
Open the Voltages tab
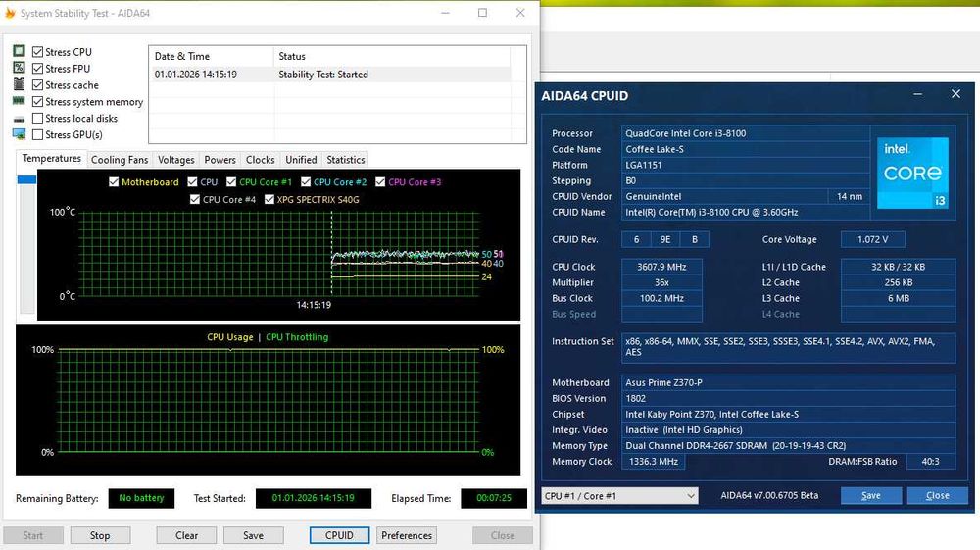click(x=175, y=160)
